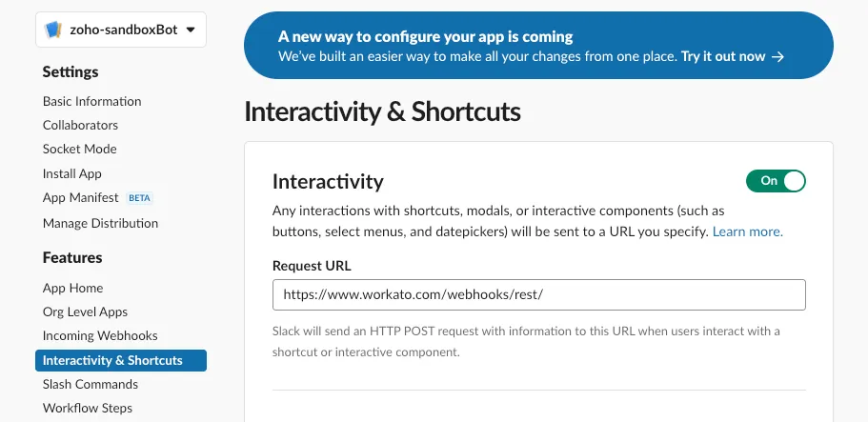The width and height of the screenshot is (868, 422).
Task: Open Org Level Apps page
Action: click(85, 311)
